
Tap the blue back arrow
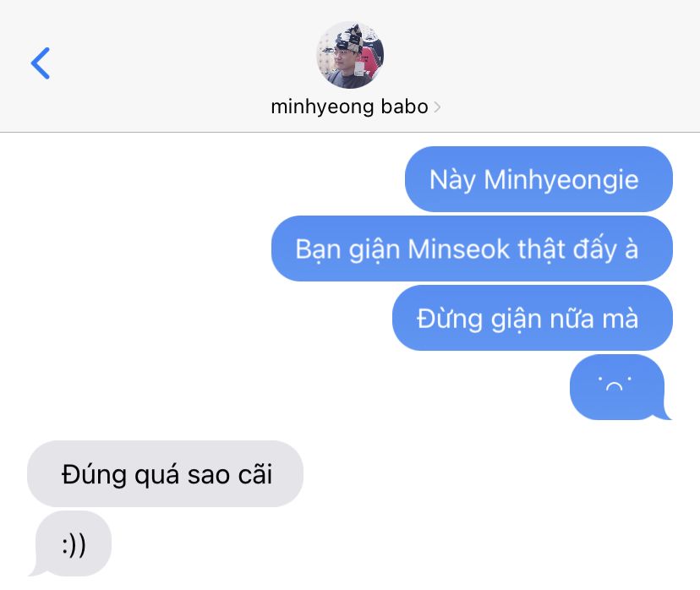[x=41, y=63]
